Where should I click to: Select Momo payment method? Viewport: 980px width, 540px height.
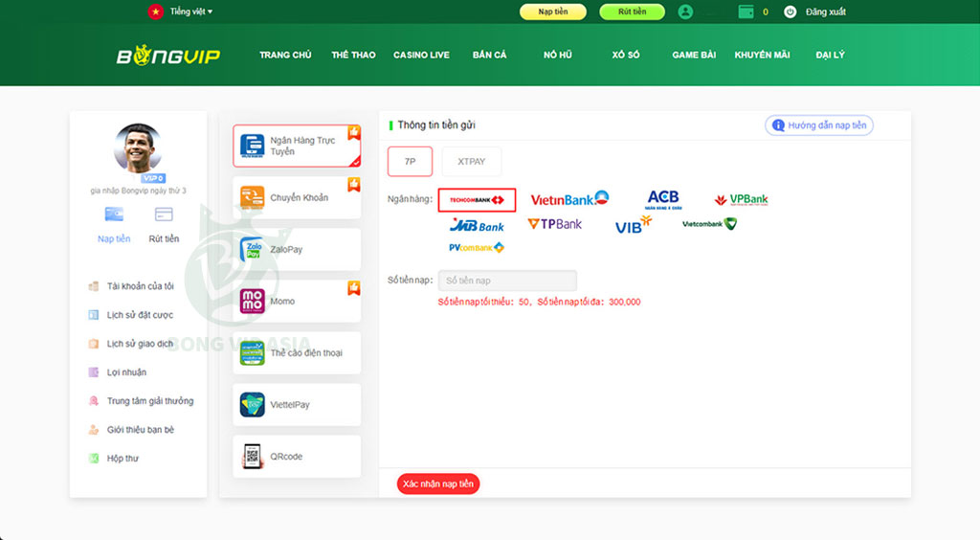tap(297, 302)
